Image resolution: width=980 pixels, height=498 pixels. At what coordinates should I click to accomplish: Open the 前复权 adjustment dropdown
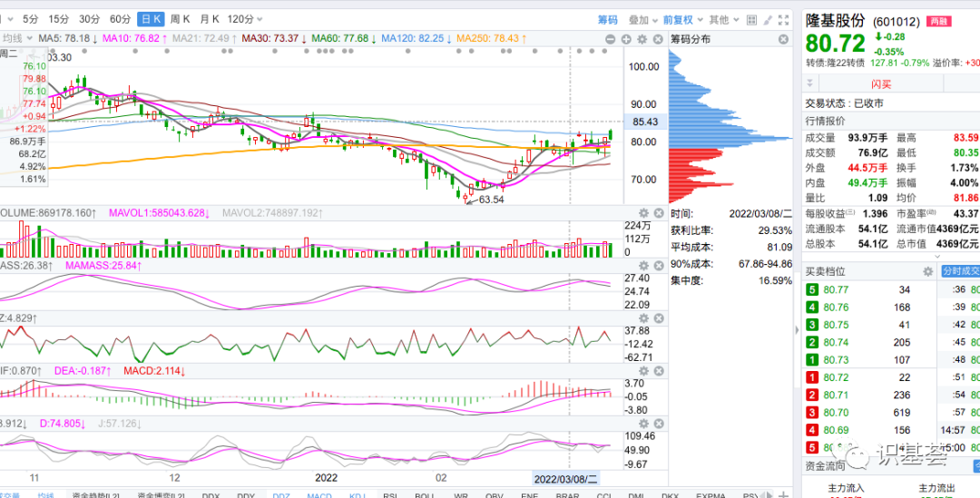click(682, 19)
